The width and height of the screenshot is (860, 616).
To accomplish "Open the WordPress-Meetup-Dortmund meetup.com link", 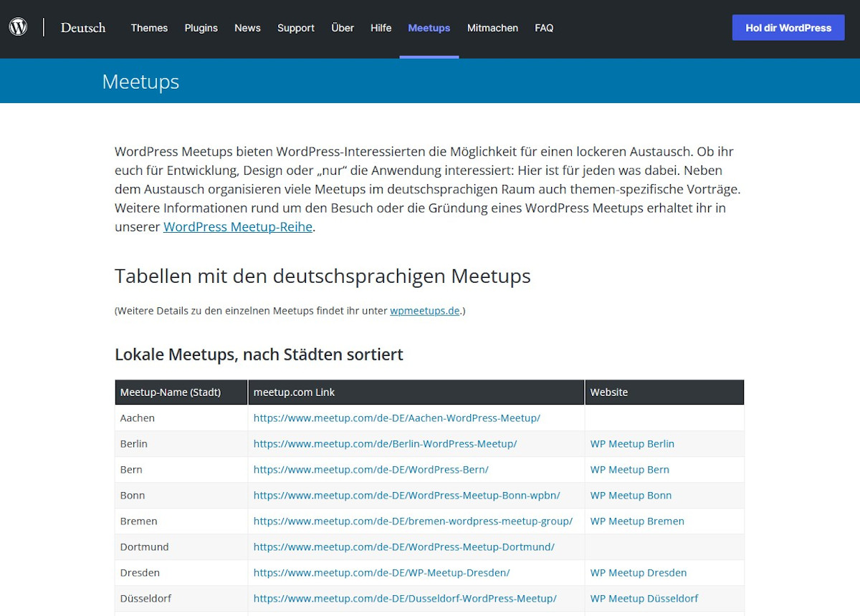I will click(404, 547).
